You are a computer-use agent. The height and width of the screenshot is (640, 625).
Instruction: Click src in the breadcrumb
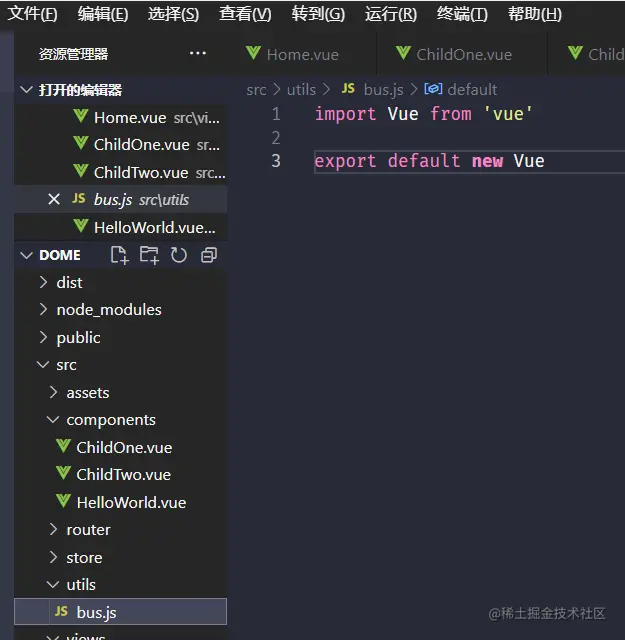[256, 89]
